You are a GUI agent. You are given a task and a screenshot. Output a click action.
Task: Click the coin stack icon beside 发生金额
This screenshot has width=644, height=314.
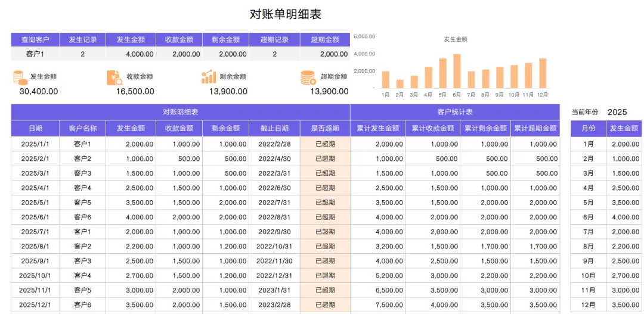point(19,77)
